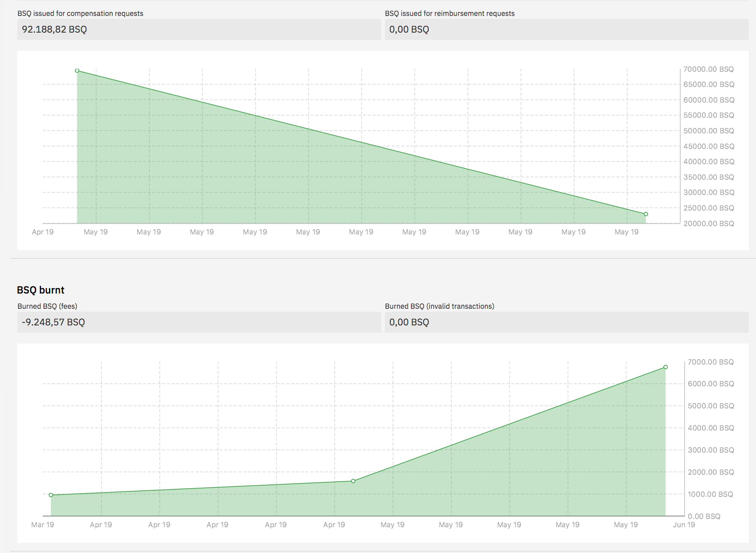Click the 35000.00 BSQ axis label
The image size is (756, 553).
pos(709,177)
